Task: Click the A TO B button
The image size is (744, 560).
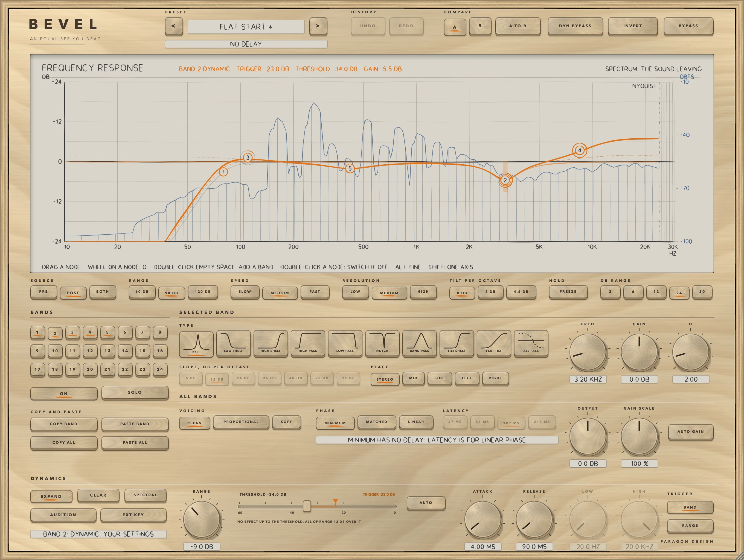Action: (x=518, y=26)
